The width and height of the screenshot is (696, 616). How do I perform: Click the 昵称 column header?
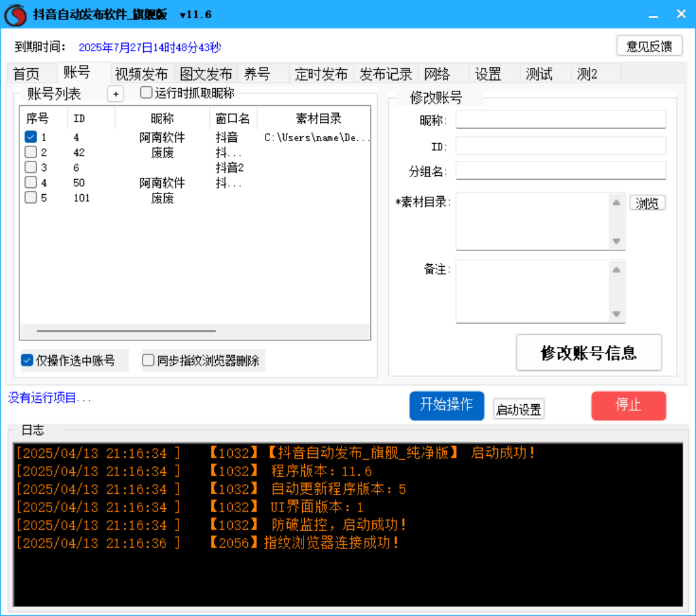click(162, 119)
